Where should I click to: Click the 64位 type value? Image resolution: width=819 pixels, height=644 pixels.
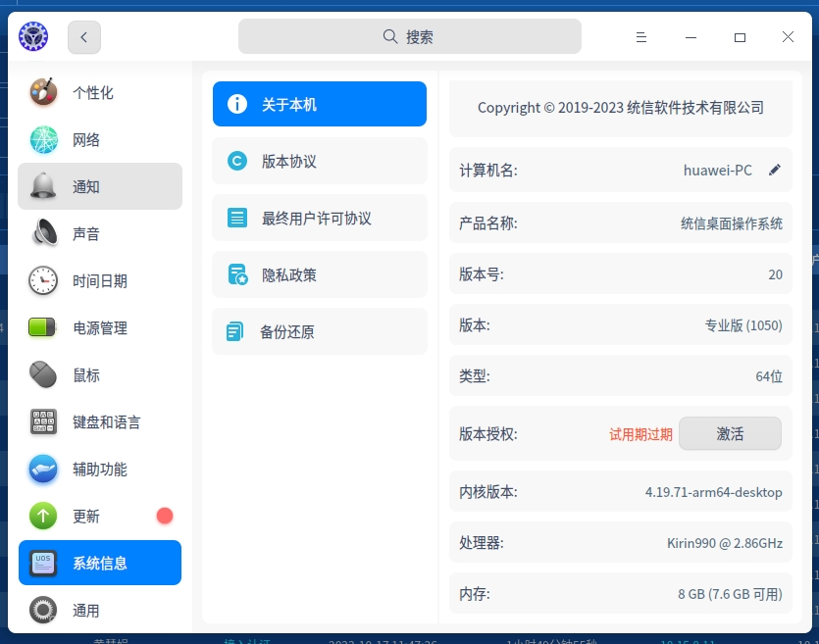tap(769, 376)
